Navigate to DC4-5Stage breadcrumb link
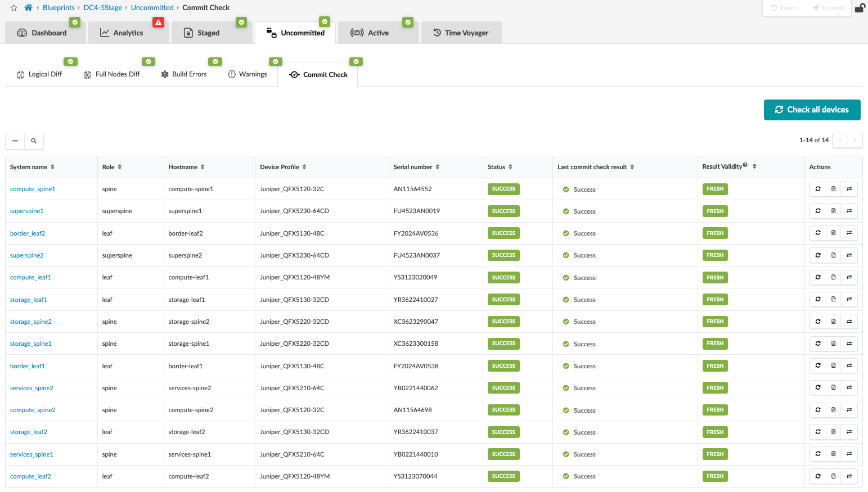 [x=102, y=8]
